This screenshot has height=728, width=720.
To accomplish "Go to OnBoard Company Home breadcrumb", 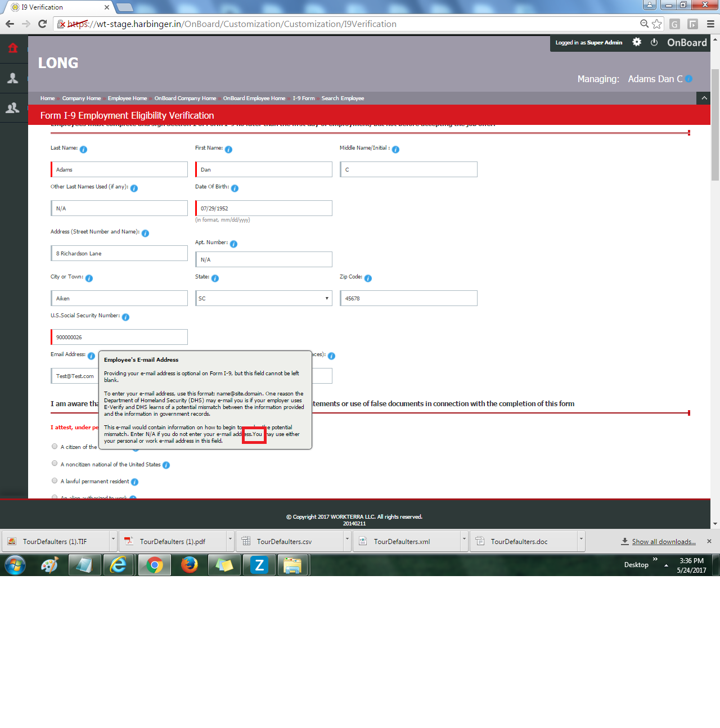I will pyautogui.click(x=185, y=98).
